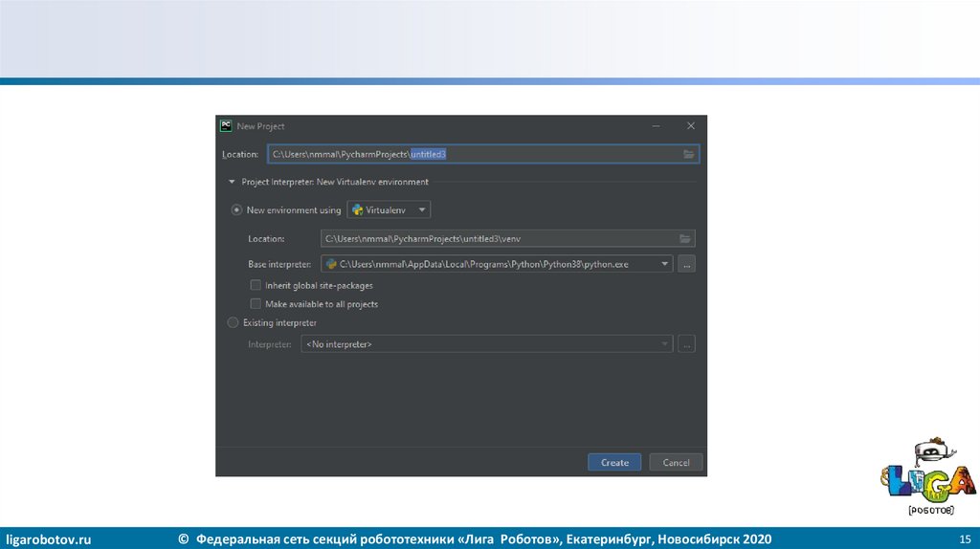Minimize the New Project dialog
The width and height of the screenshot is (980, 549).
pos(657,126)
